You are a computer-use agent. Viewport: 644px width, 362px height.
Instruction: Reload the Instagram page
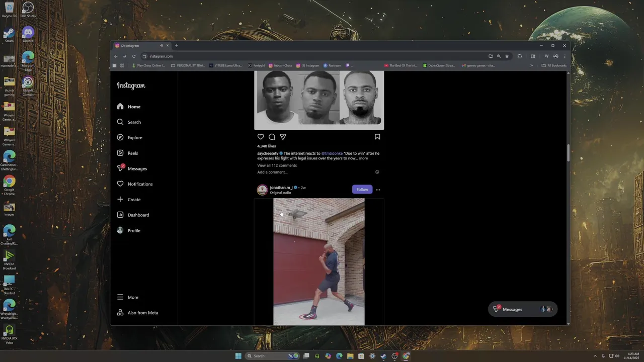(134, 56)
